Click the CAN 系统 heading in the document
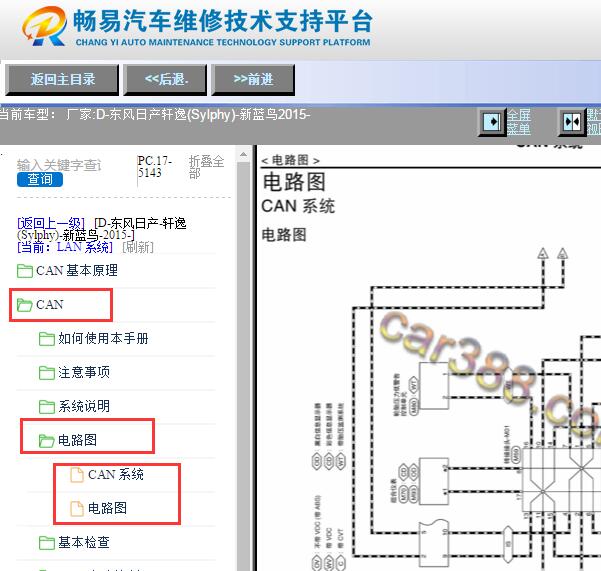 [x=298, y=206]
